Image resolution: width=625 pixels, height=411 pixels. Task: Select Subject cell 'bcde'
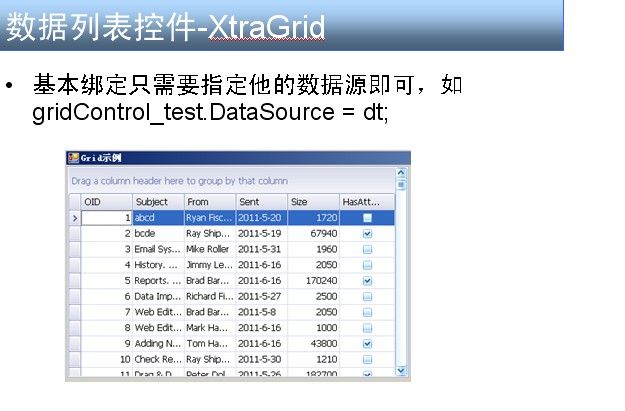click(x=158, y=234)
